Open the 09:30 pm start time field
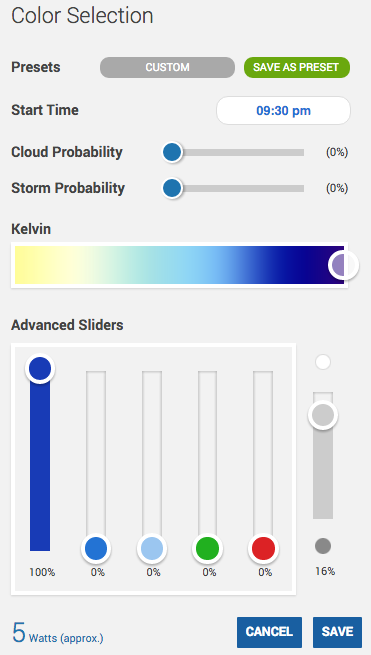The width and height of the screenshot is (371, 655). click(283, 111)
